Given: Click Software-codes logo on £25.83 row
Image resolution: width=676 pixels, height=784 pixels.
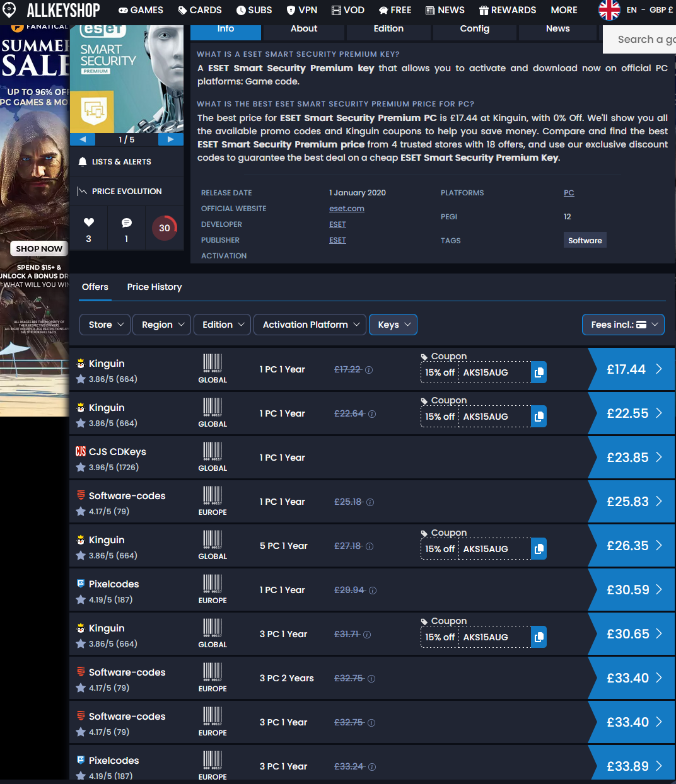Looking at the screenshot, I should 81,495.
